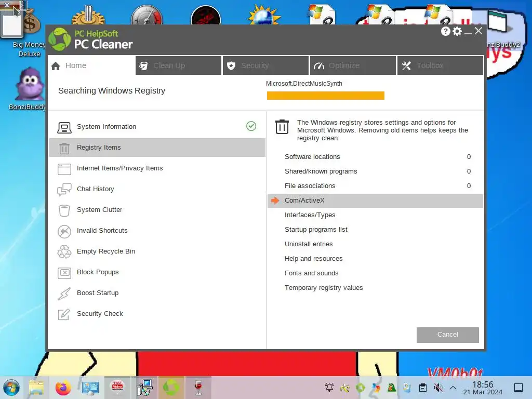Click the System Clutter bin icon
This screenshot has height=399, width=532.
(x=64, y=211)
